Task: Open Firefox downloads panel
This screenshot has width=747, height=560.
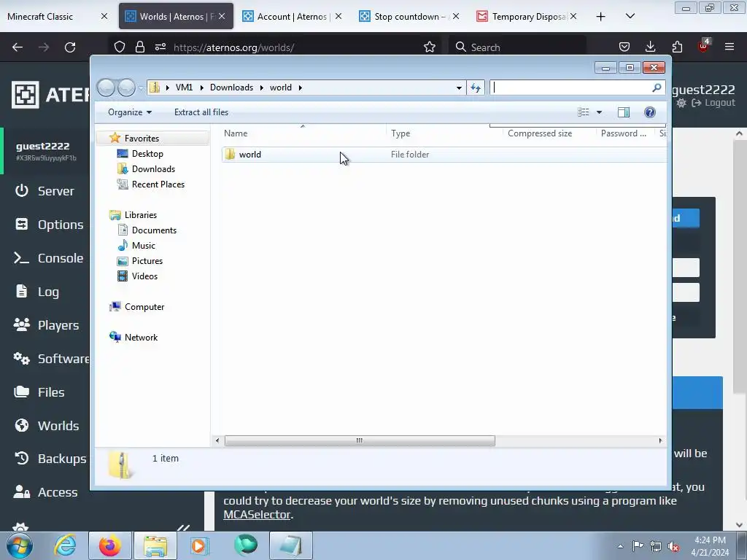Action: click(x=650, y=47)
